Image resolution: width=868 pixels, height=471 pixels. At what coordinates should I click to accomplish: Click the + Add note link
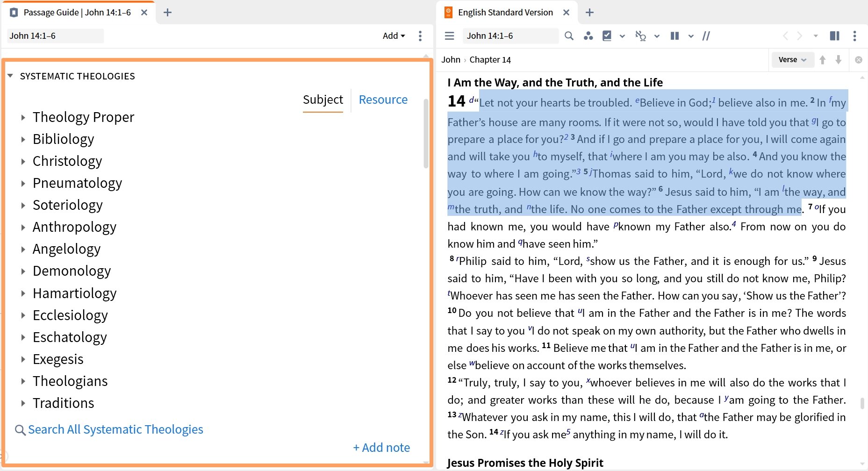(x=381, y=448)
